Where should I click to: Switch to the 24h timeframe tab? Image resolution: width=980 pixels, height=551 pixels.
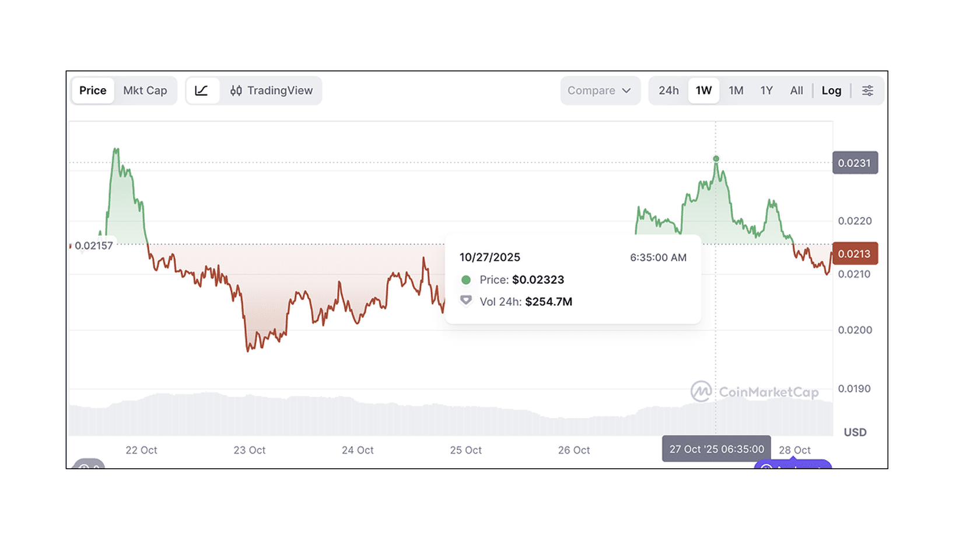tap(668, 90)
